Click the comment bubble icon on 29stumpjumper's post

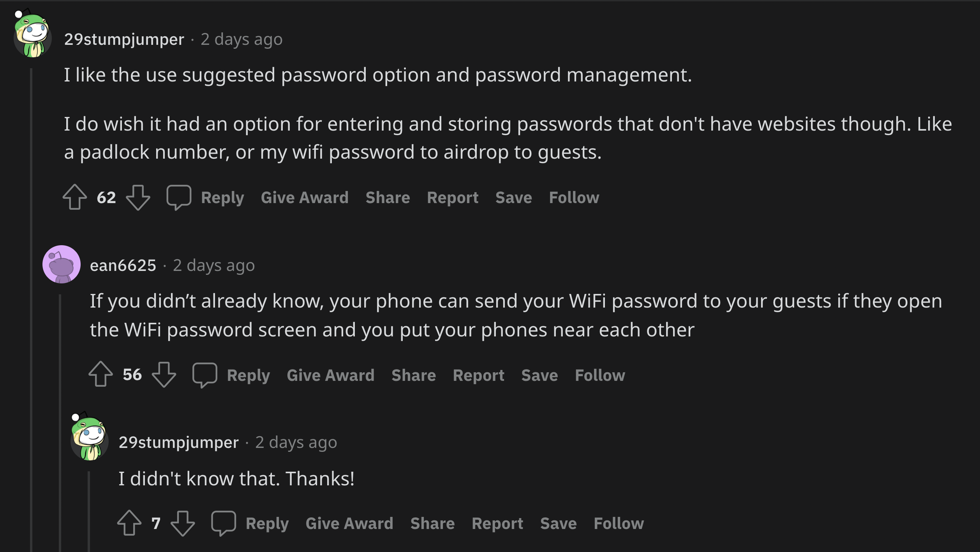pos(178,198)
